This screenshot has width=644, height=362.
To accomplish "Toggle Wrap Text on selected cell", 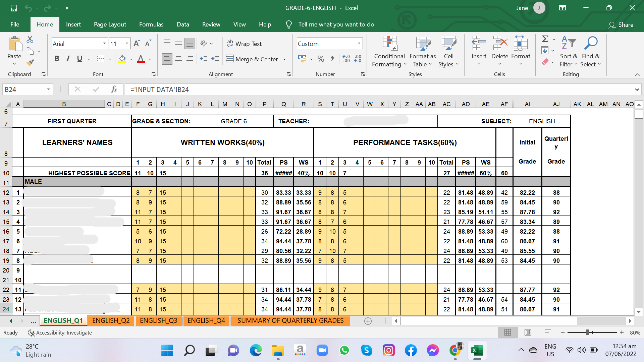I will click(x=244, y=44).
